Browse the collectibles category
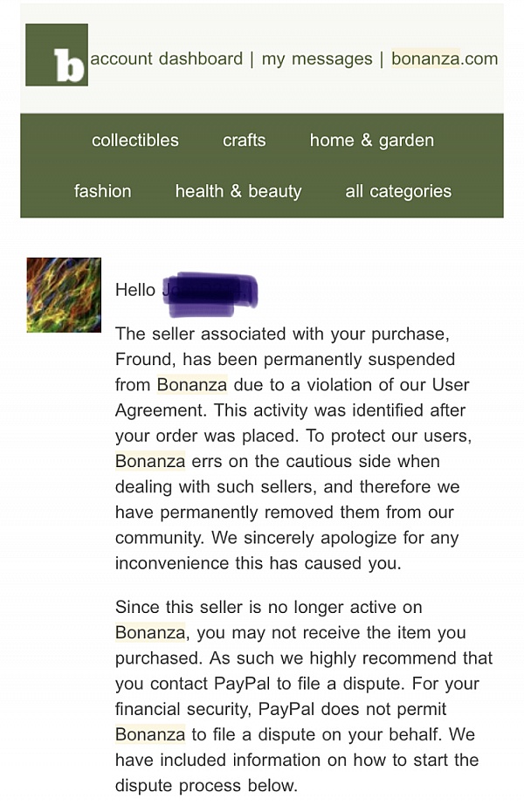 point(134,140)
